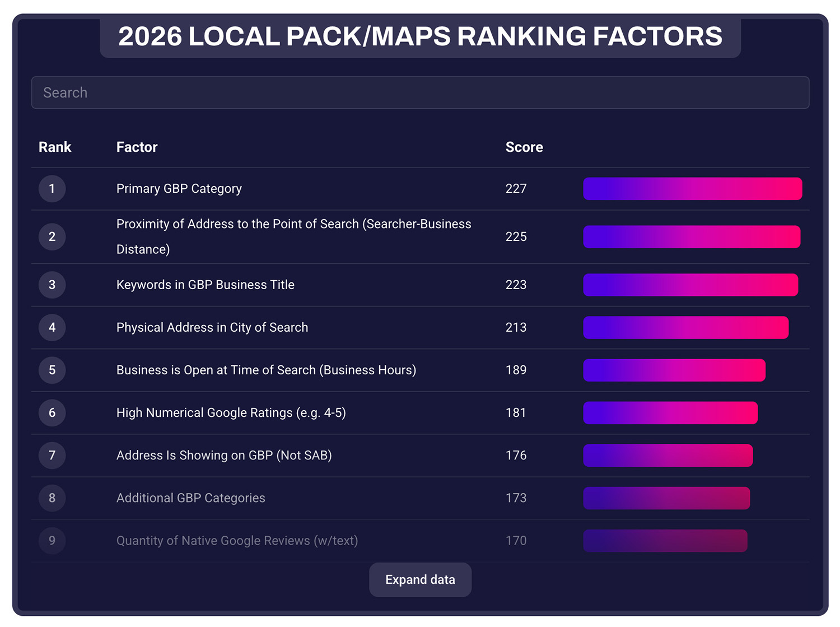
Task: Select the Additional GBP Categories row
Action: (190, 498)
